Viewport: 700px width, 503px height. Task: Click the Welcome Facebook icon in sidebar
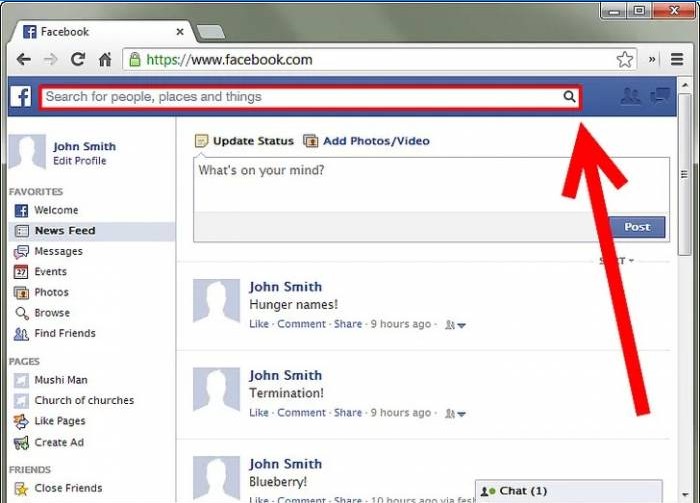[21, 210]
